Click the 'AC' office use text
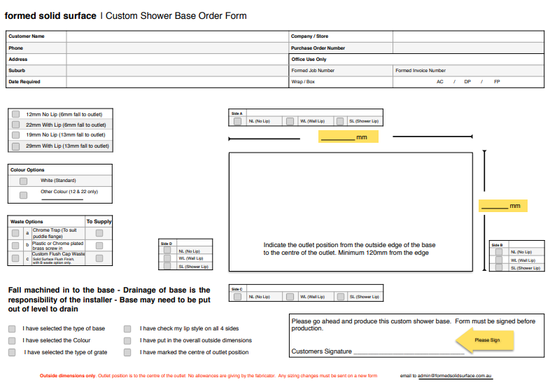This screenshot has width=557, height=392. pos(439,82)
